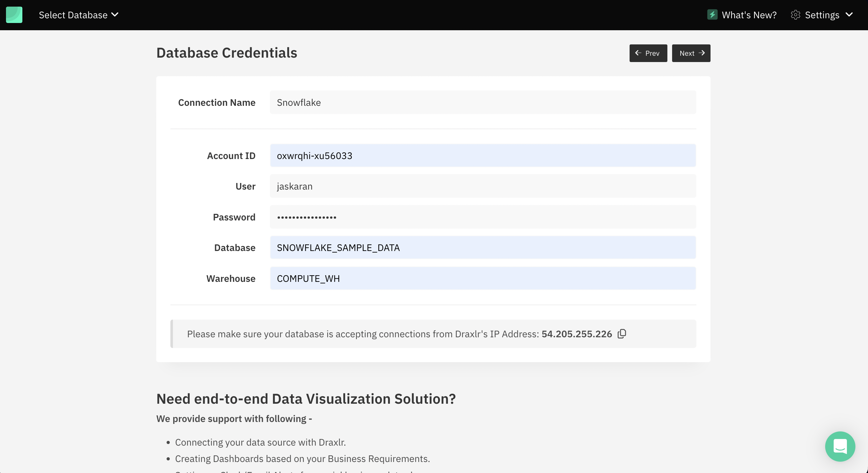Click the Warehouse label
868x473 pixels.
tap(231, 279)
